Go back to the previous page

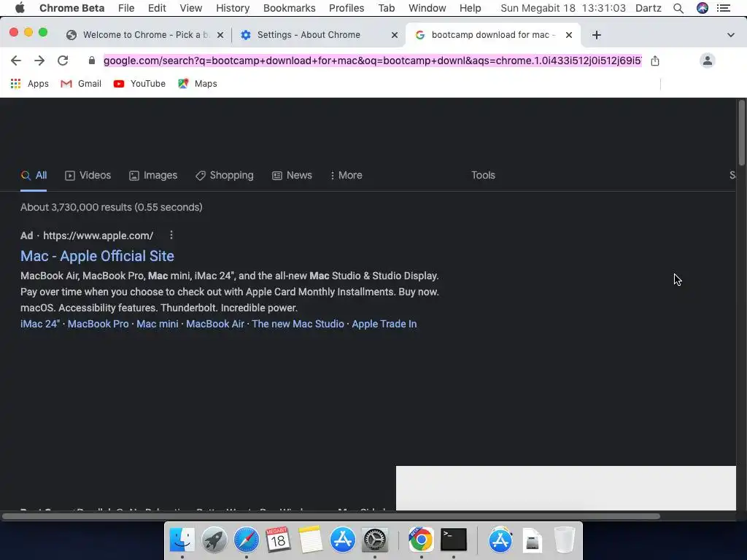[x=16, y=61]
